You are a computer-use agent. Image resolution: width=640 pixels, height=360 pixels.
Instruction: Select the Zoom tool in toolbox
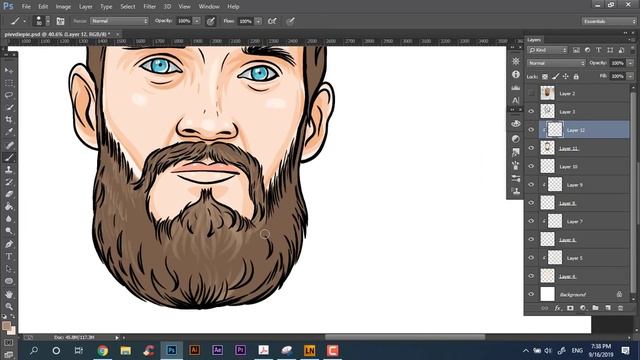coord(9,306)
